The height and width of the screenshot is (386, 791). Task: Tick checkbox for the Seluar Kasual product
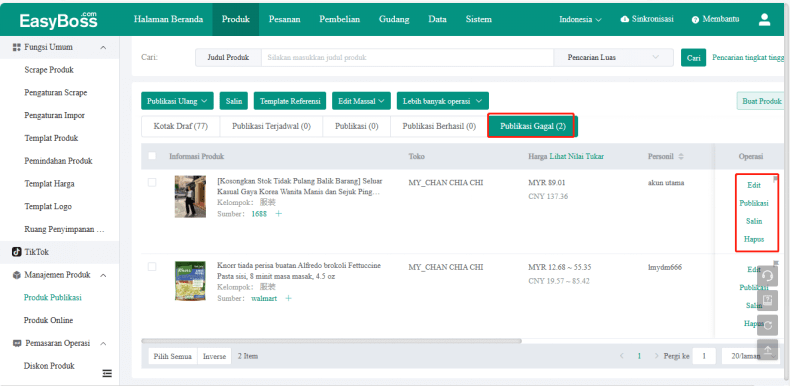[x=152, y=182]
